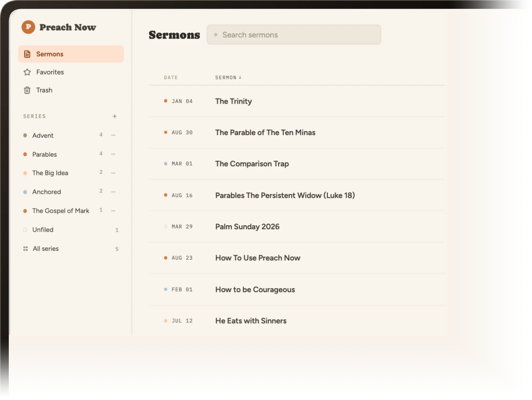Click the FEB 01 date cell

pos(182,289)
